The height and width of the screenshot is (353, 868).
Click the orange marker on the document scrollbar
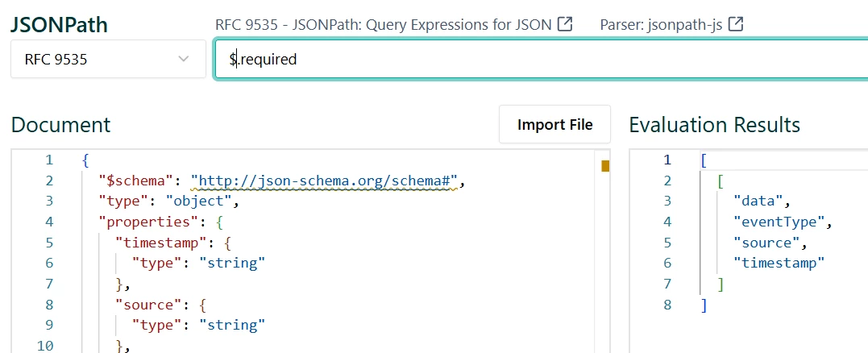pyautogui.click(x=605, y=166)
